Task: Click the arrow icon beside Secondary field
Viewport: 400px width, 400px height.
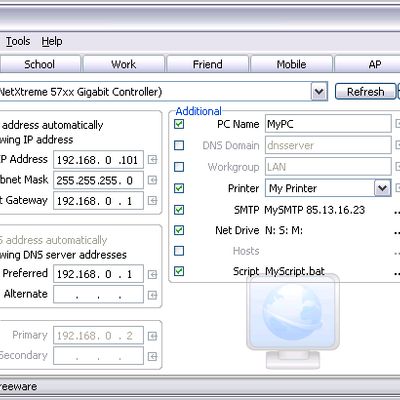Action: [x=152, y=357]
